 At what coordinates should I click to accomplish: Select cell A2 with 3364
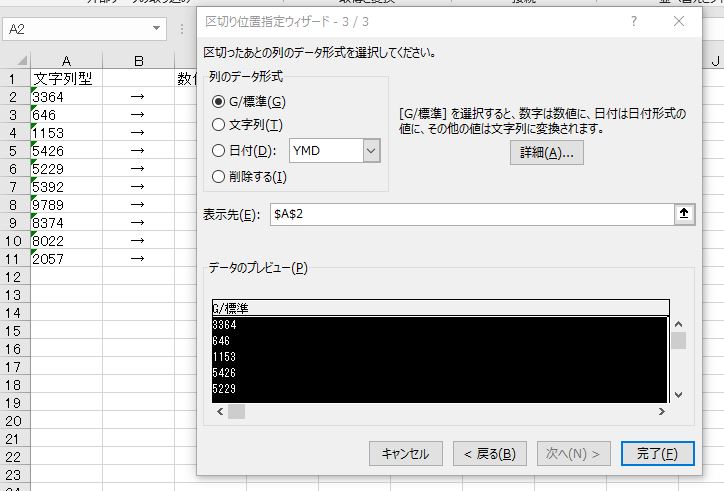coord(66,97)
